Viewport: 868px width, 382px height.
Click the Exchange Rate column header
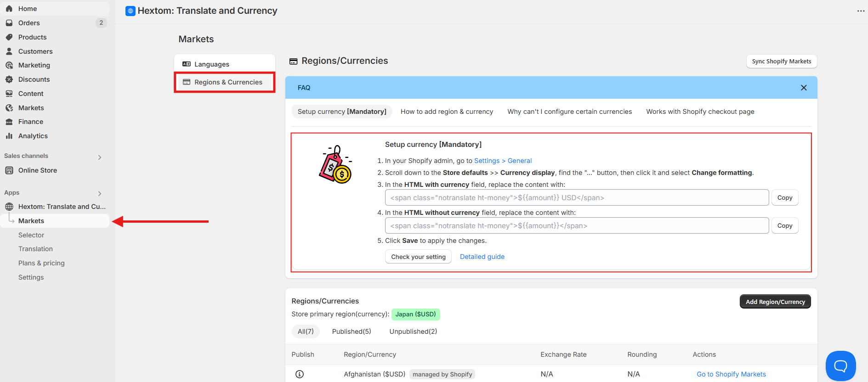coord(563,354)
